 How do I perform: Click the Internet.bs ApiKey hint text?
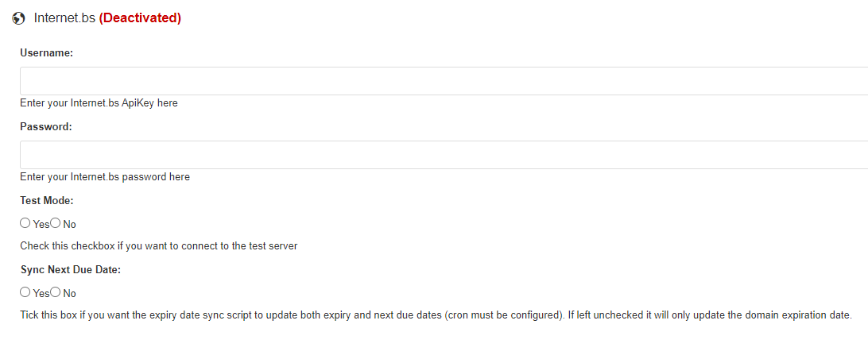coord(99,103)
